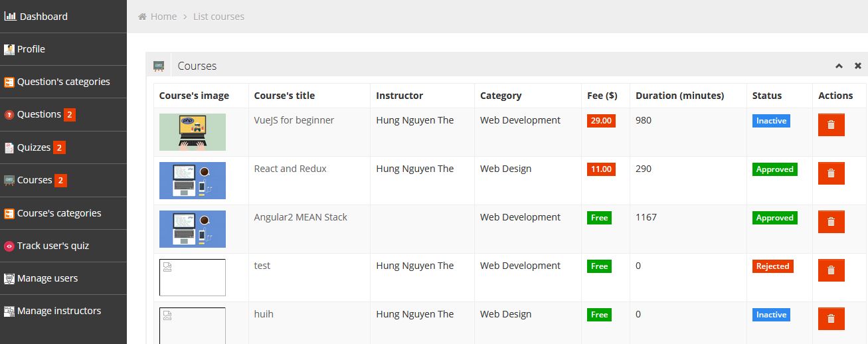Open Manage instructors page

point(59,311)
